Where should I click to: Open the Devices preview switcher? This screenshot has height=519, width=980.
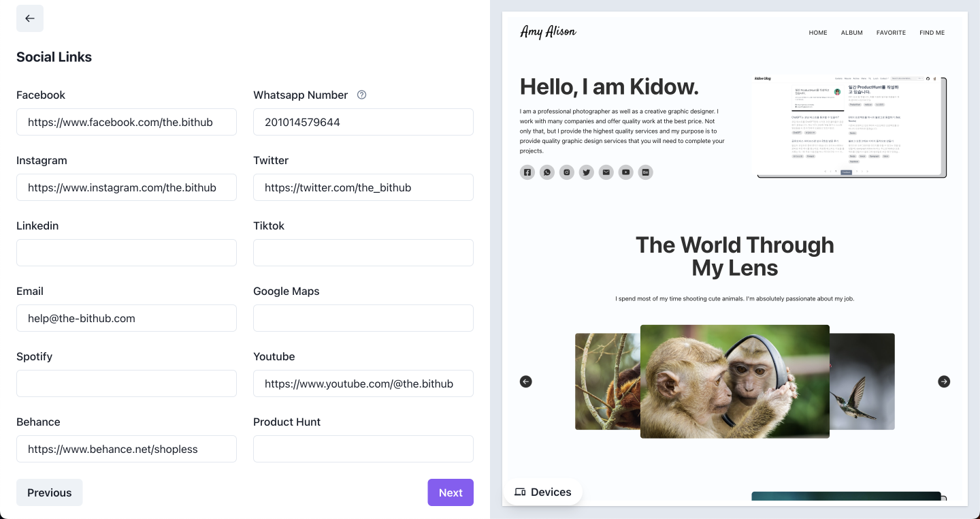pos(543,492)
